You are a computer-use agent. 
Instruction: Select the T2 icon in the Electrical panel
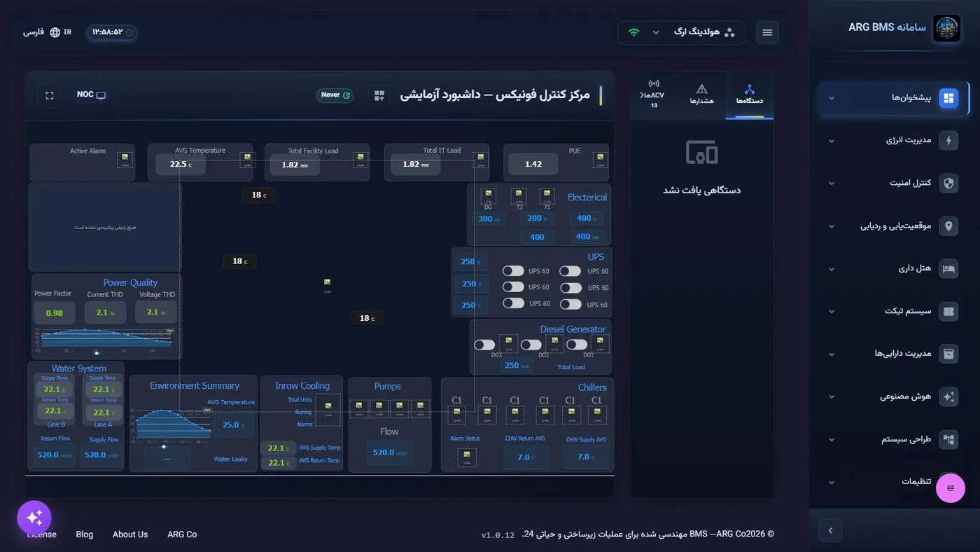pos(519,195)
